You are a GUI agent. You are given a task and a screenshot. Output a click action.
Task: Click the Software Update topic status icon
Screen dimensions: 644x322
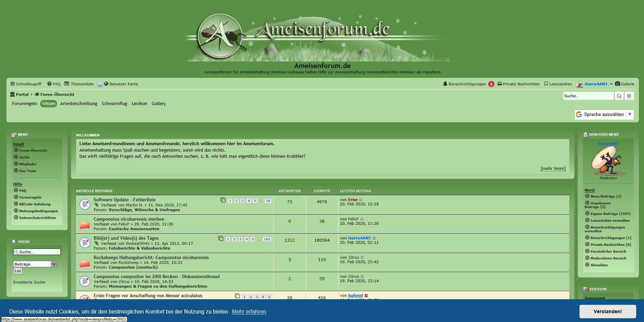pos(85,204)
